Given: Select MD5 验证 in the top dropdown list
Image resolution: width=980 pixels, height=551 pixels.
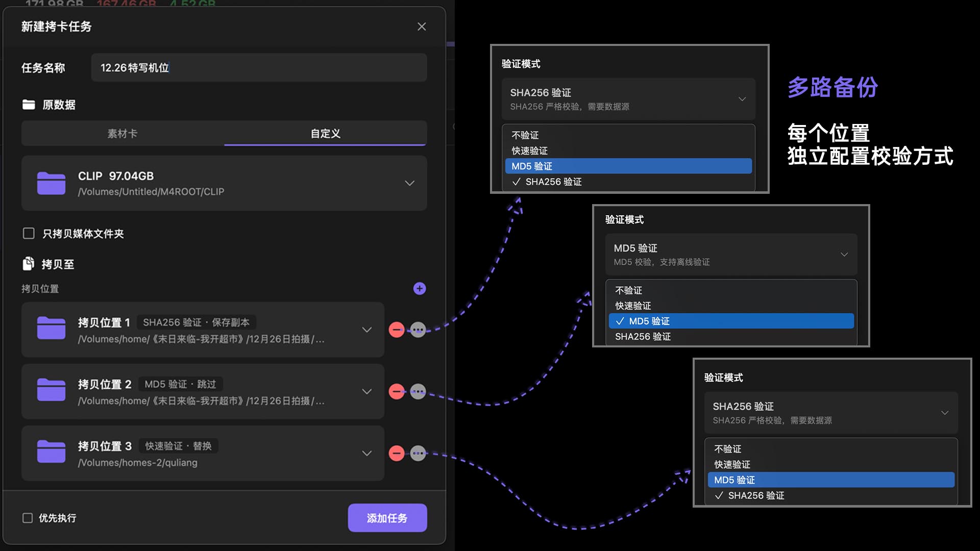Looking at the screenshot, I should tap(628, 166).
